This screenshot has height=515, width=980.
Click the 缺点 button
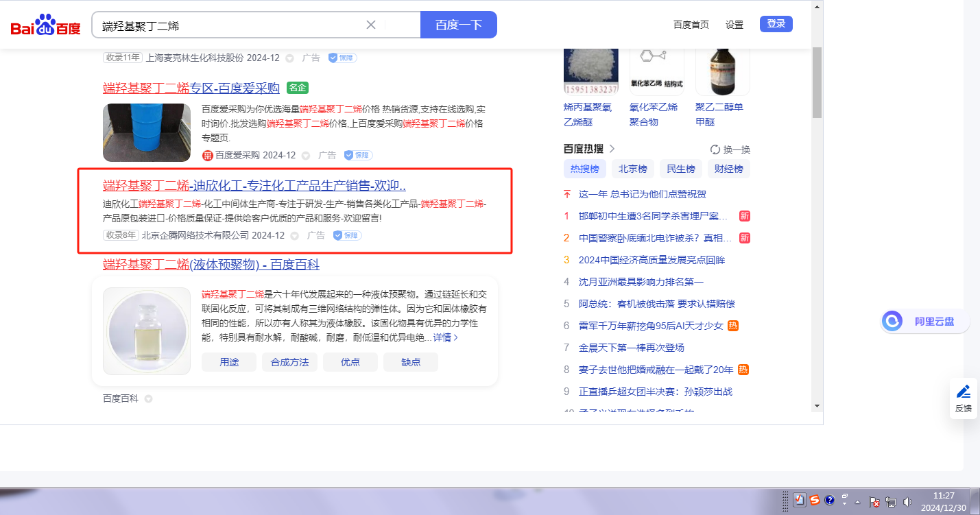tap(411, 362)
